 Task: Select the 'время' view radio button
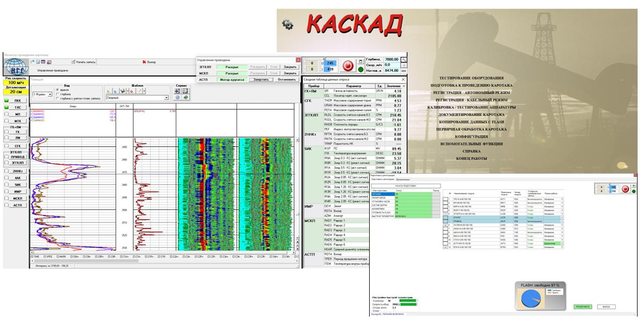pos(58,90)
